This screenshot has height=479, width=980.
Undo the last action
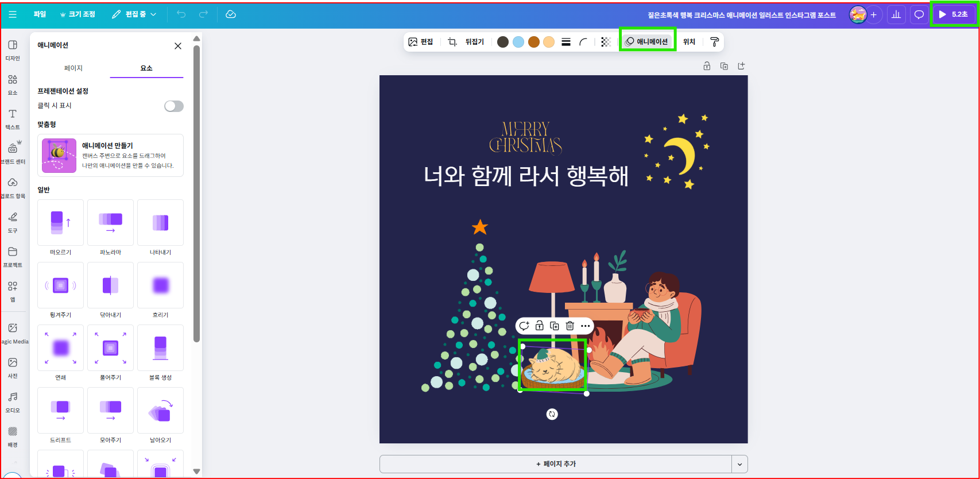click(x=181, y=14)
